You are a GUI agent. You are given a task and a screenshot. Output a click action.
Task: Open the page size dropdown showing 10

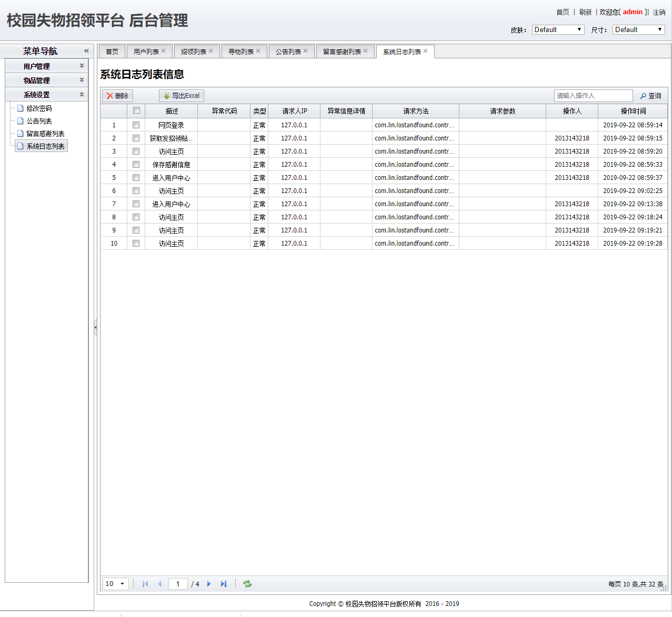pos(116,584)
